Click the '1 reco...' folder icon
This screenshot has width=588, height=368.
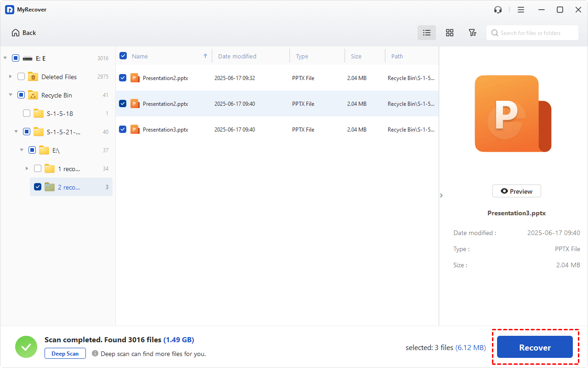pos(49,169)
